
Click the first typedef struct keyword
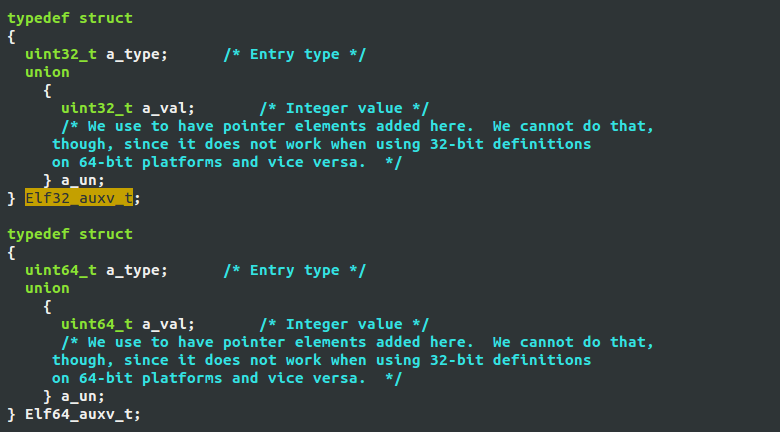pos(70,19)
